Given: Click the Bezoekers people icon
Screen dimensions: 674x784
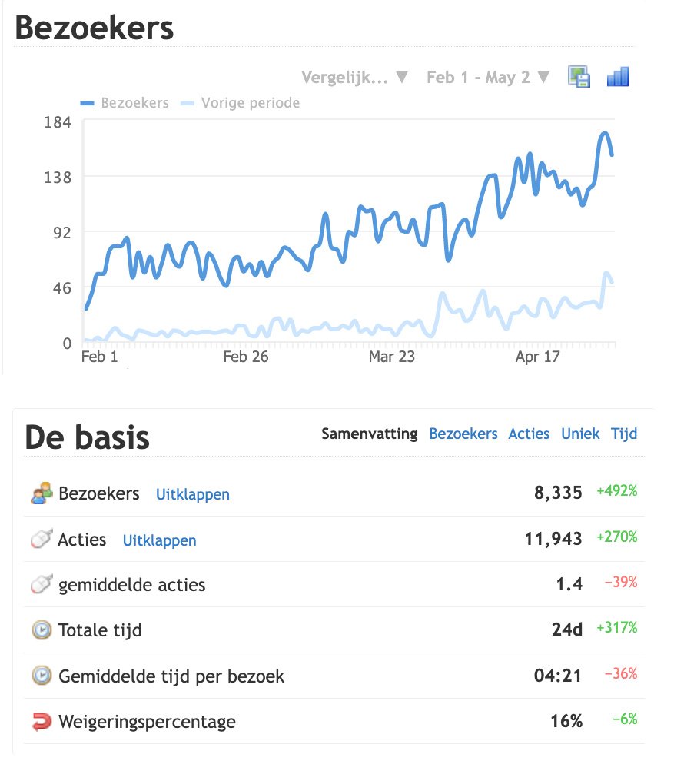Looking at the screenshot, I should [x=42, y=493].
